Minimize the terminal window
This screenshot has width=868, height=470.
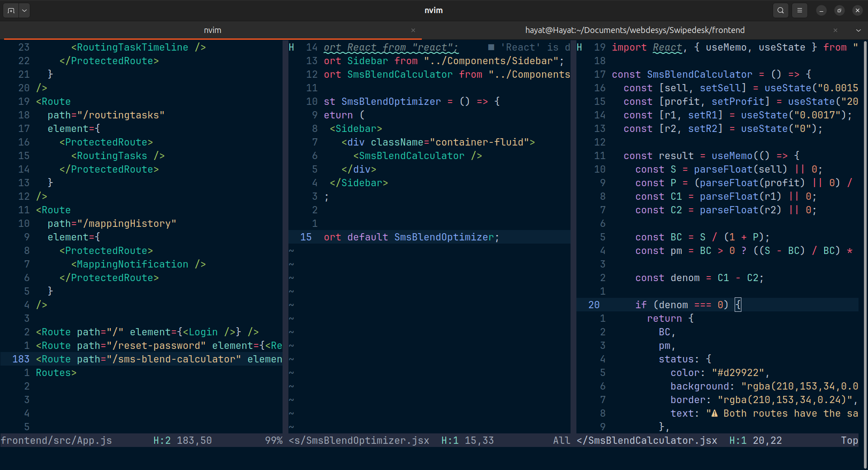(821, 10)
